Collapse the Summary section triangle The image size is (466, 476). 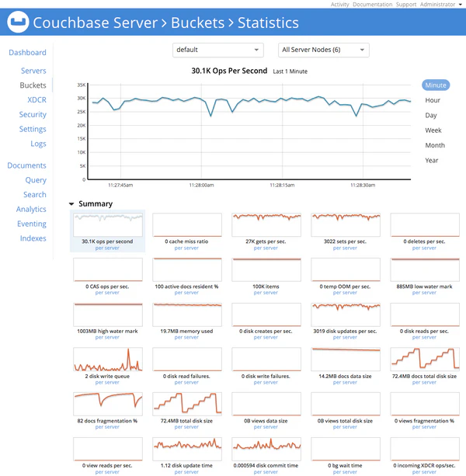[72, 204]
